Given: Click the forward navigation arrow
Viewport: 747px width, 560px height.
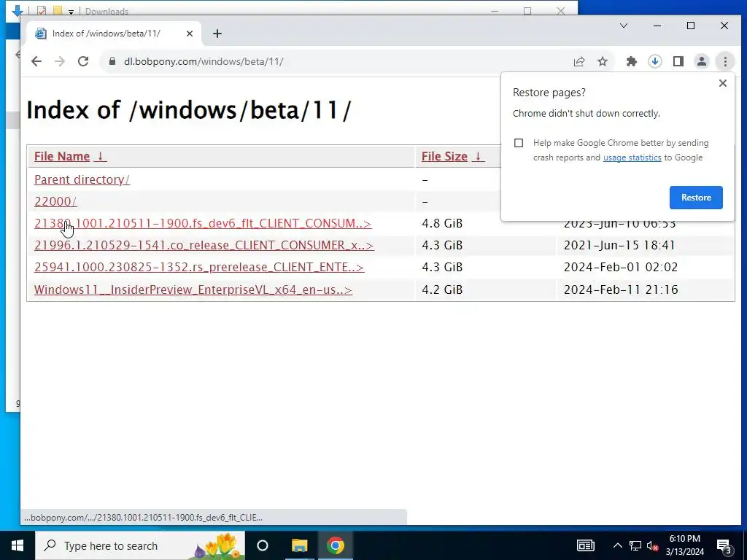Looking at the screenshot, I should pos(60,61).
